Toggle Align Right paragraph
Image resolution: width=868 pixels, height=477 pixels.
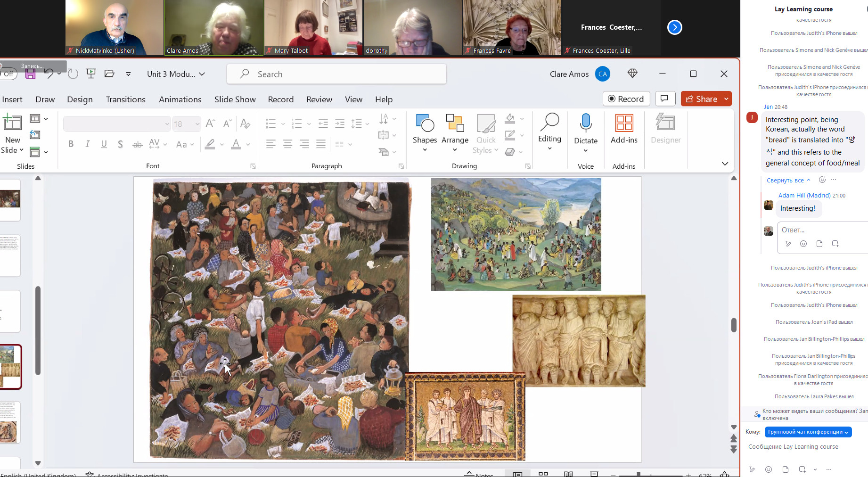(304, 144)
